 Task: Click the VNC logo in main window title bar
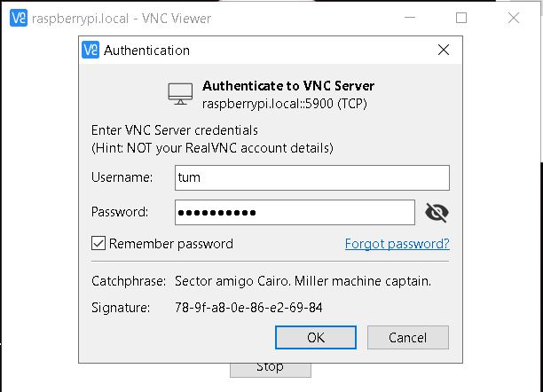click(17, 18)
